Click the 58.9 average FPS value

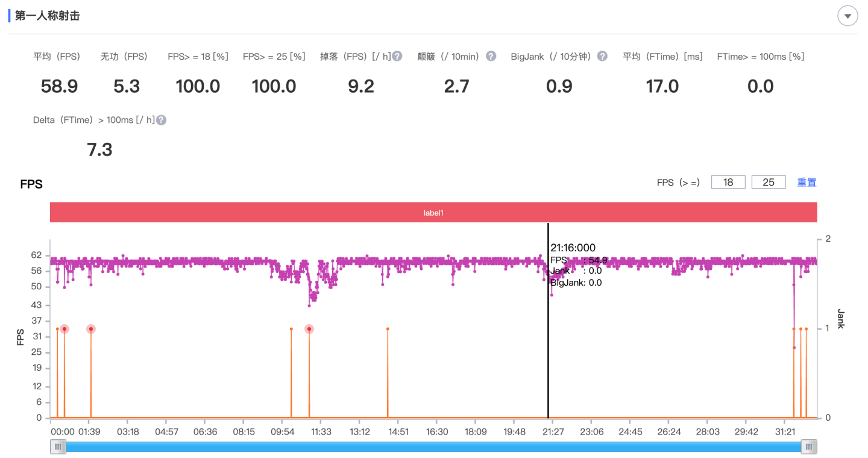[x=59, y=86]
